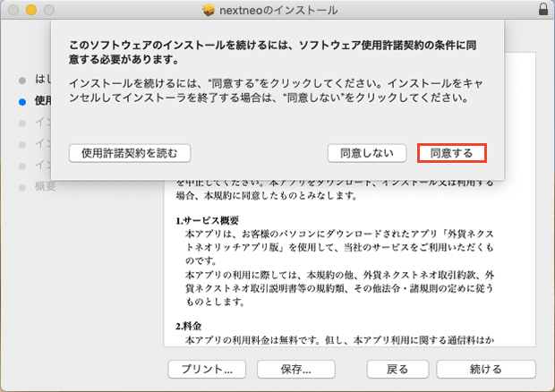Click 同意しない to decline the license

click(x=367, y=153)
